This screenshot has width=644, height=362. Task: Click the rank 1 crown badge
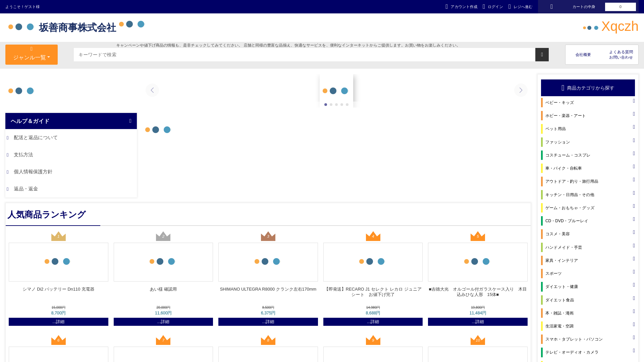(58, 236)
